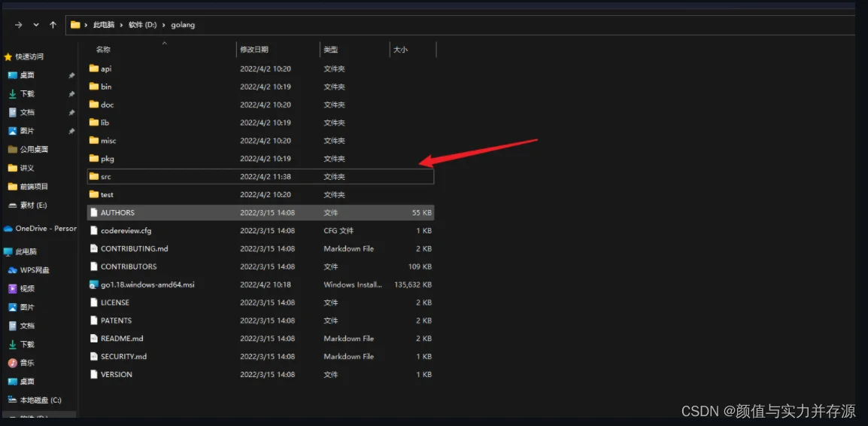This screenshot has height=426, width=868.
Task: Select the codereview.cfg file icon
Action: [x=93, y=230]
